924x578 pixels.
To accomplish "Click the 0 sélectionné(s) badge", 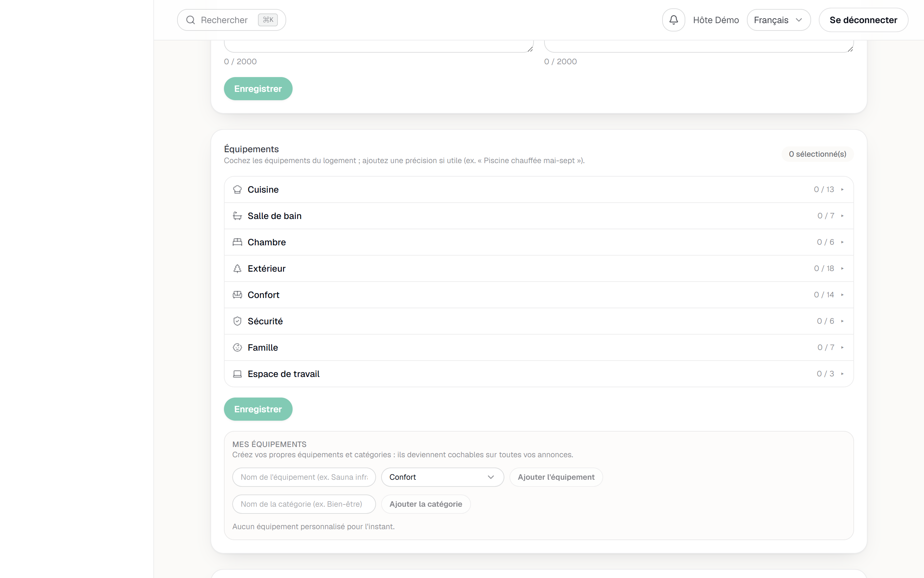I will pyautogui.click(x=817, y=154).
